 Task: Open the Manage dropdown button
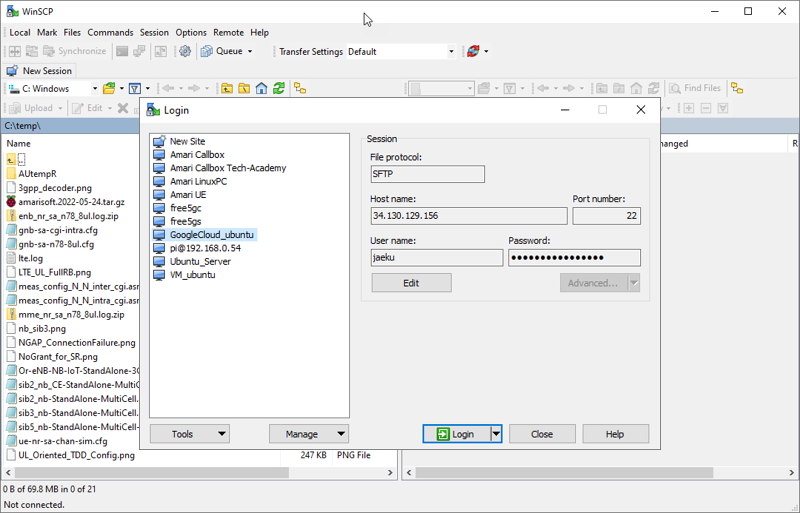click(309, 434)
